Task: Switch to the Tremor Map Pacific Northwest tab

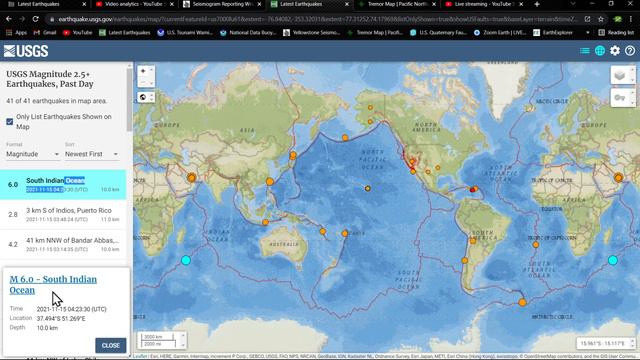Action: (397, 4)
